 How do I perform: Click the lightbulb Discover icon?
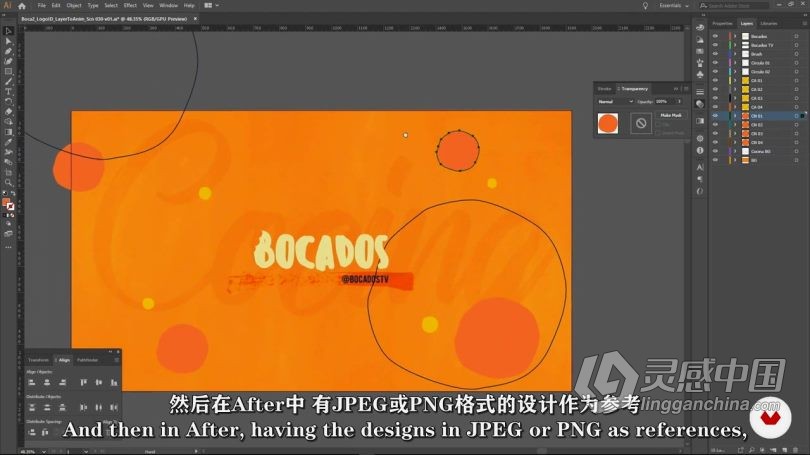tap(645, 6)
